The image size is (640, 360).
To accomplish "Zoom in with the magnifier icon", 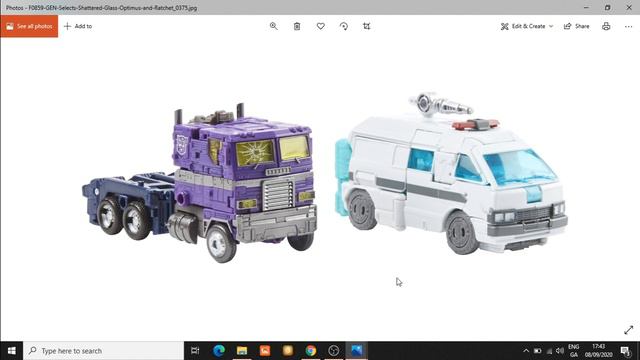I will tap(273, 26).
